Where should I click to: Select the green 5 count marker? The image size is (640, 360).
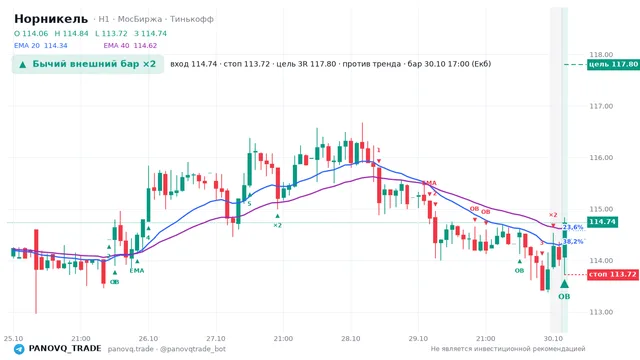tap(249, 204)
